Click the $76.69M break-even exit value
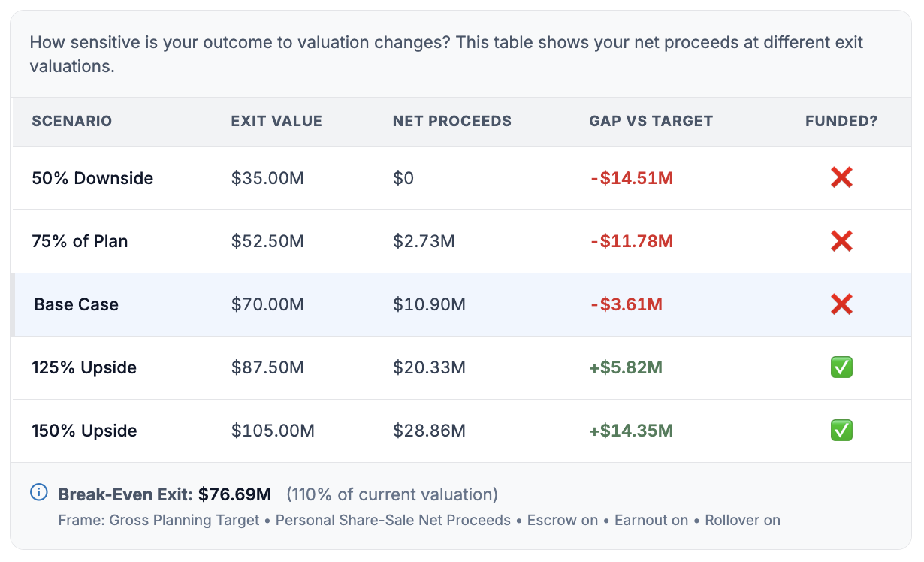 click(234, 494)
